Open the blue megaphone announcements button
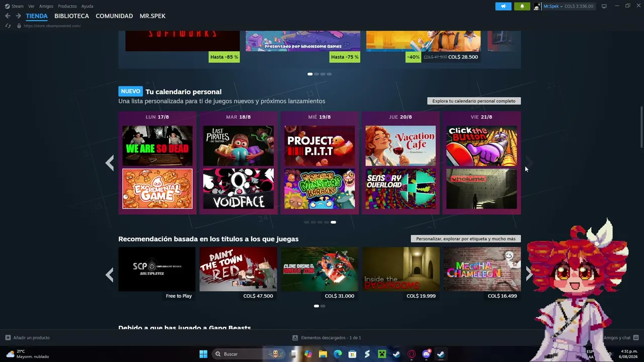The width and height of the screenshot is (644, 362). tap(503, 7)
